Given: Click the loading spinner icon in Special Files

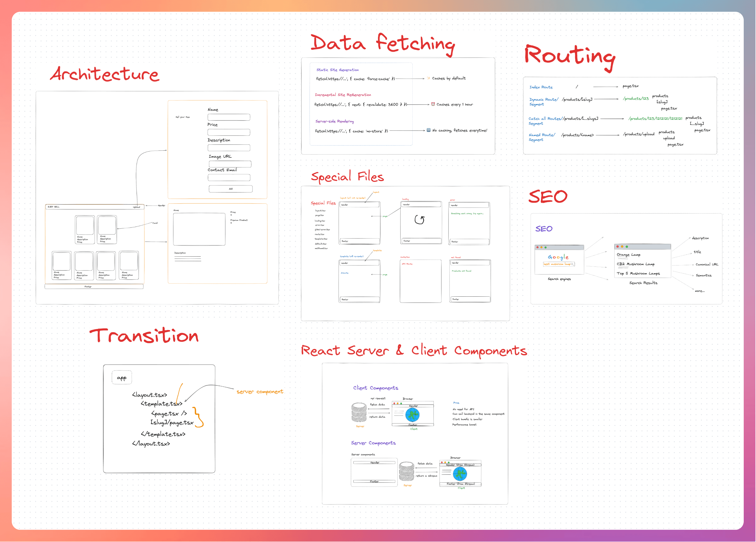Looking at the screenshot, I should [420, 220].
